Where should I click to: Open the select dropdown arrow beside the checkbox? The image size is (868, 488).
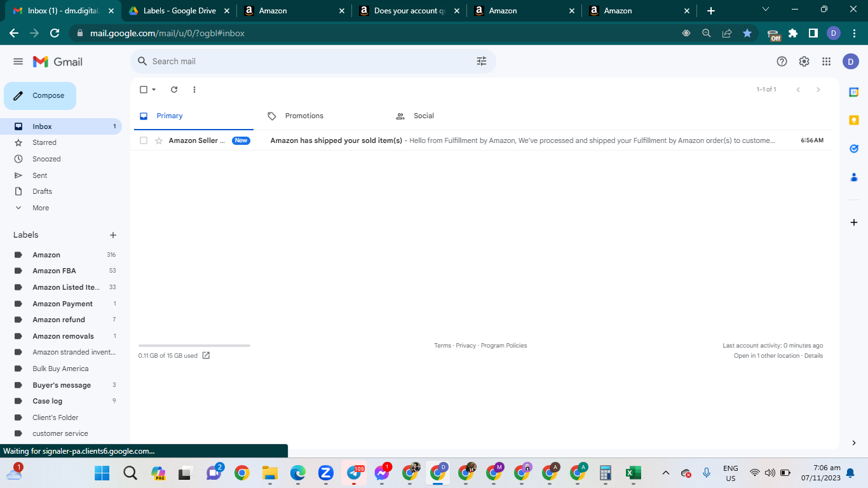point(154,90)
